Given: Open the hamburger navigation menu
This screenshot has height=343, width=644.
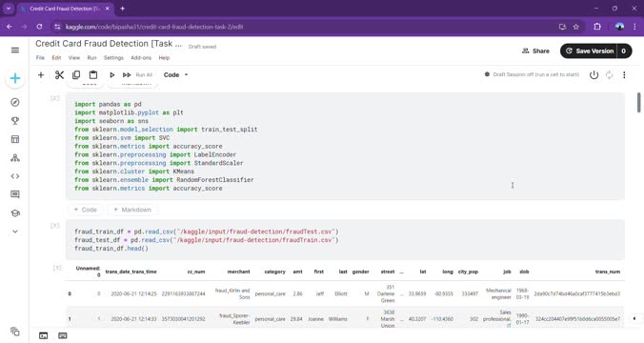Looking at the screenshot, I should coord(15,50).
